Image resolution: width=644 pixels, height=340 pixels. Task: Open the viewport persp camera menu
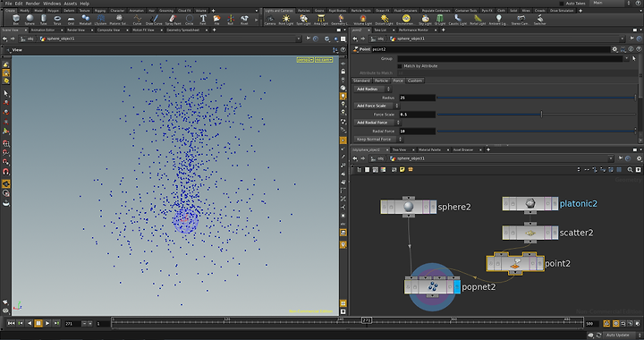[305, 60]
